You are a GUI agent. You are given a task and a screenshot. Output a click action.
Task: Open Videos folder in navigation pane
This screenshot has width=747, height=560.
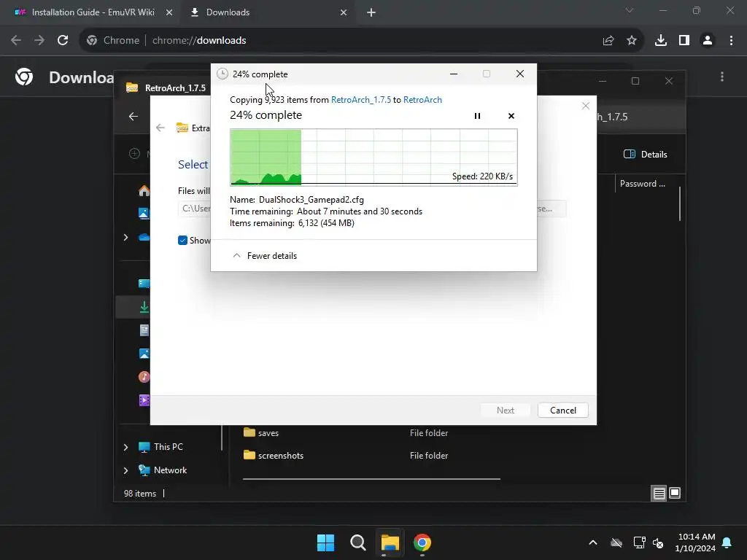tap(144, 400)
